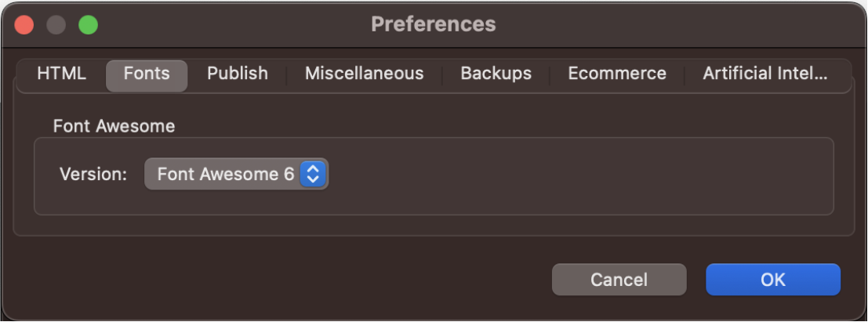Go to the Miscellaneous tab
Image resolution: width=868 pixels, height=322 pixels.
(x=364, y=74)
